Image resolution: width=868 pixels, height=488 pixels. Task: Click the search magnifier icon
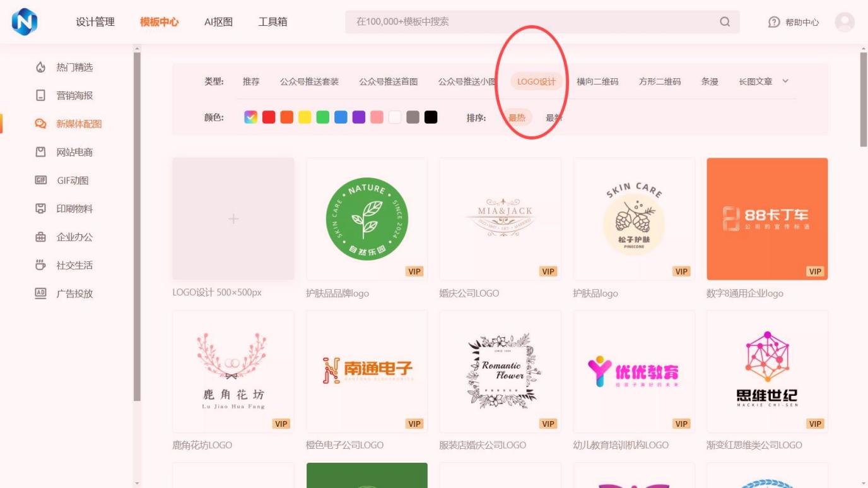pyautogui.click(x=725, y=21)
